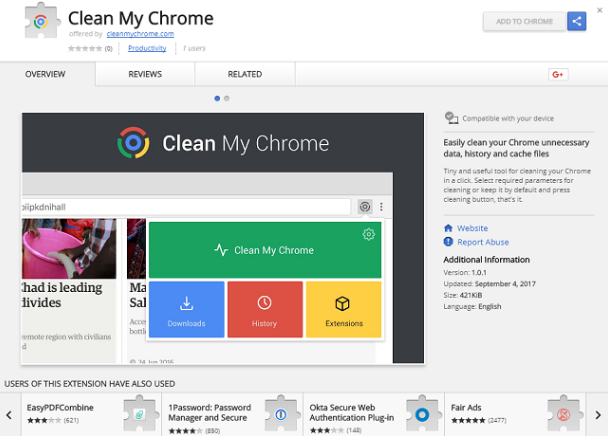Click the 'had is leading' headline in preview
The image size is (611, 436).
coord(62,288)
